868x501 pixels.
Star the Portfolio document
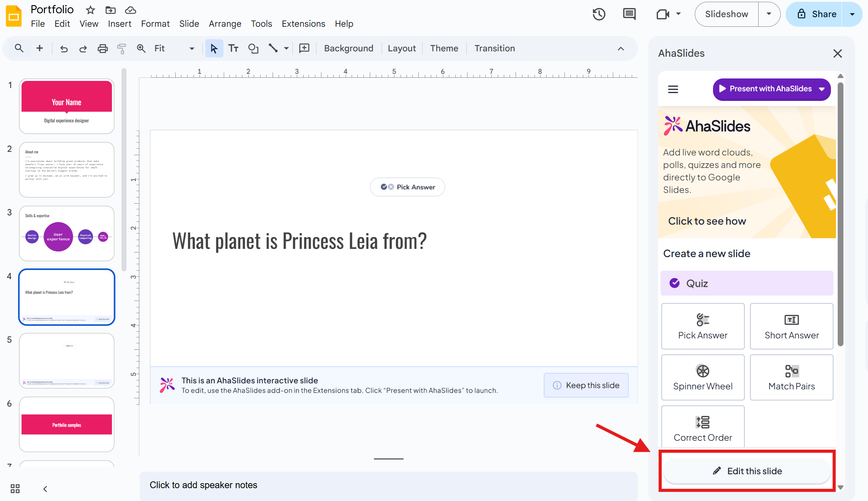[x=91, y=10]
